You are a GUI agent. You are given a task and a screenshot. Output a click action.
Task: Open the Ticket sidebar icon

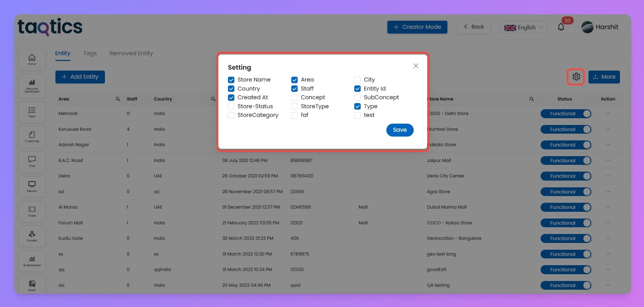coord(32,211)
